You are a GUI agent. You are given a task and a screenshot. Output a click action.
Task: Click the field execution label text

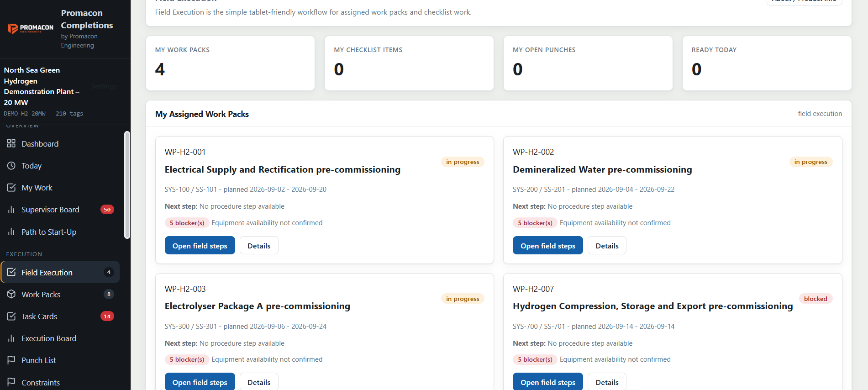[820, 114]
